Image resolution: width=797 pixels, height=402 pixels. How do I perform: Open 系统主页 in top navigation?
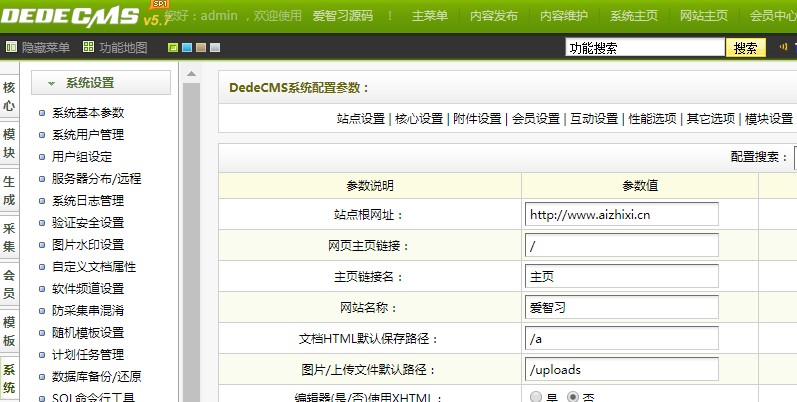click(x=634, y=16)
